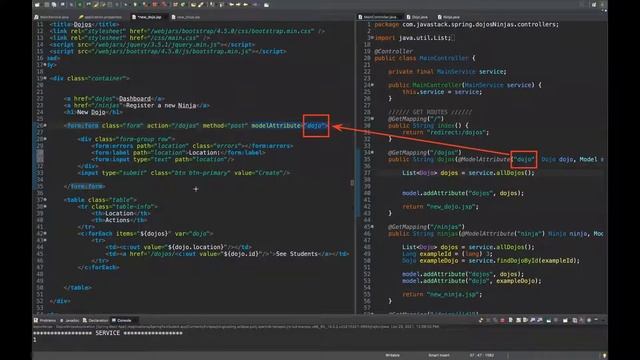Expand the folded imports at line 3
The image size is (640, 360).
tap(371, 38)
